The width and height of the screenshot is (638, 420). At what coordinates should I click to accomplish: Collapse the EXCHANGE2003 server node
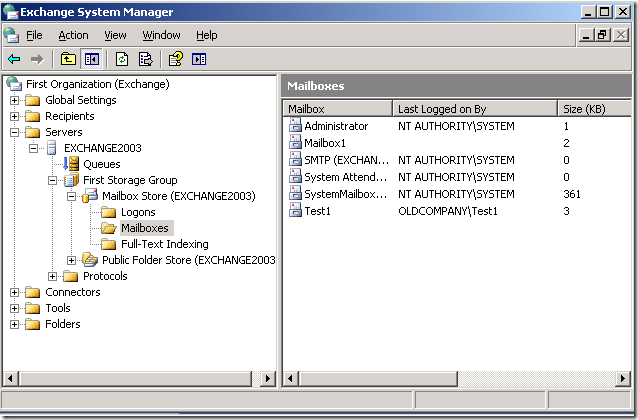click(33, 148)
